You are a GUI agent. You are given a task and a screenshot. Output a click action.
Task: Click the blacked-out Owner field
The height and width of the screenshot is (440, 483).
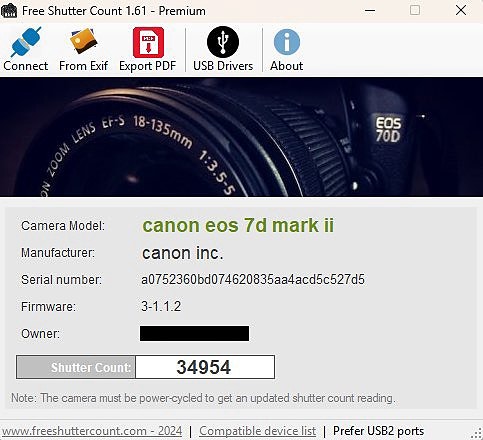(194, 333)
